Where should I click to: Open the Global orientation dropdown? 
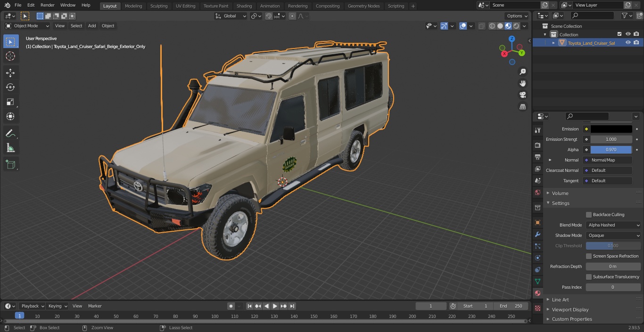tap(231, 16)
